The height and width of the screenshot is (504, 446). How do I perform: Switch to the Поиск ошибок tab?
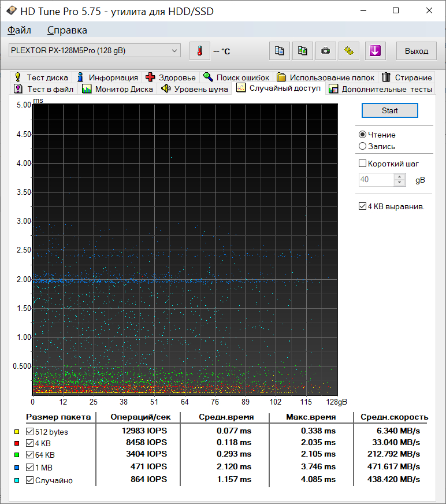coord(236,77)
